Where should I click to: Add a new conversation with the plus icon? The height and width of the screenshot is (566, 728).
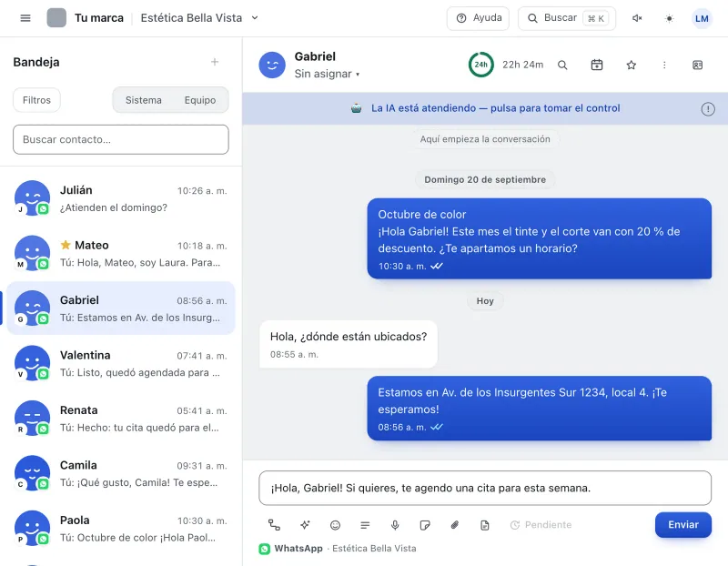pyautogui.click(x=215, y=62)
